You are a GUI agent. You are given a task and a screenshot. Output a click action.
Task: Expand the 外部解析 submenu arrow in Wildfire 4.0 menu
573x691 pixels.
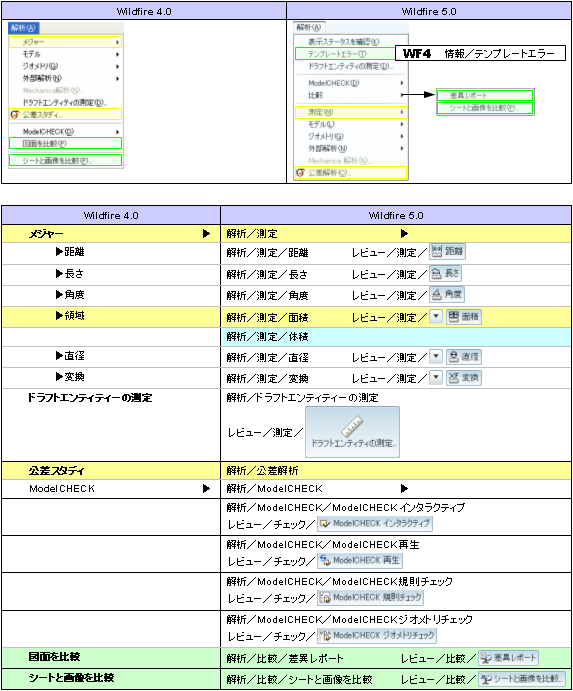click(x=118, y=79)
